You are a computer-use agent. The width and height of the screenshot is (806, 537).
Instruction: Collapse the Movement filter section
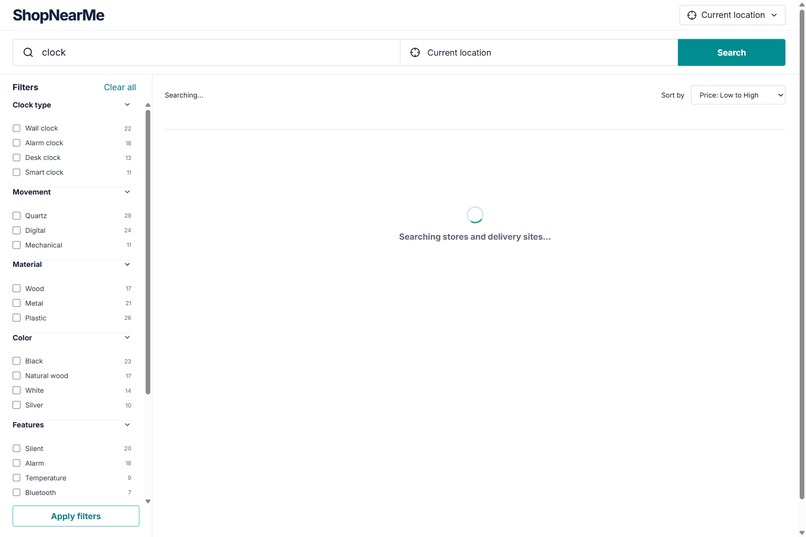pyautogui.click(x=127, y=192)
